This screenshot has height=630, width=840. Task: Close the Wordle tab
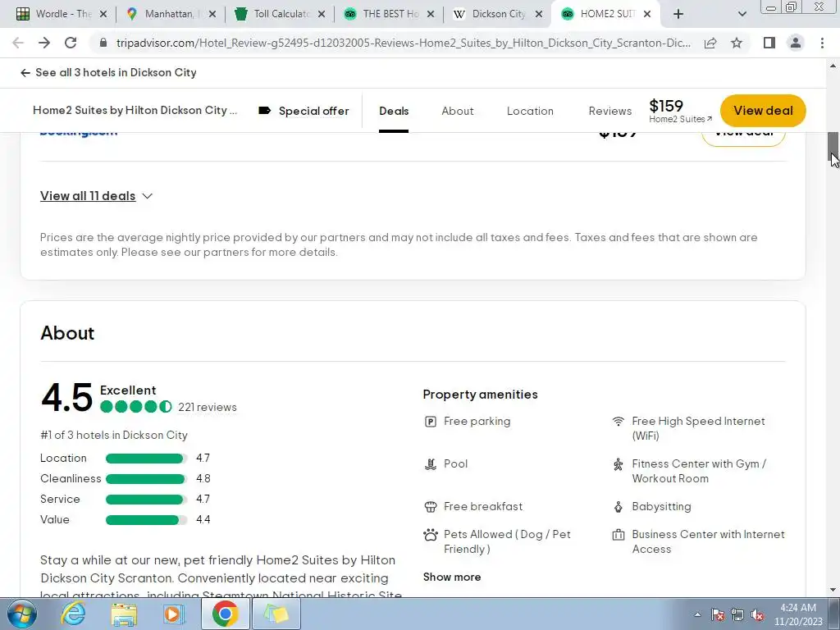coord(103,14)
